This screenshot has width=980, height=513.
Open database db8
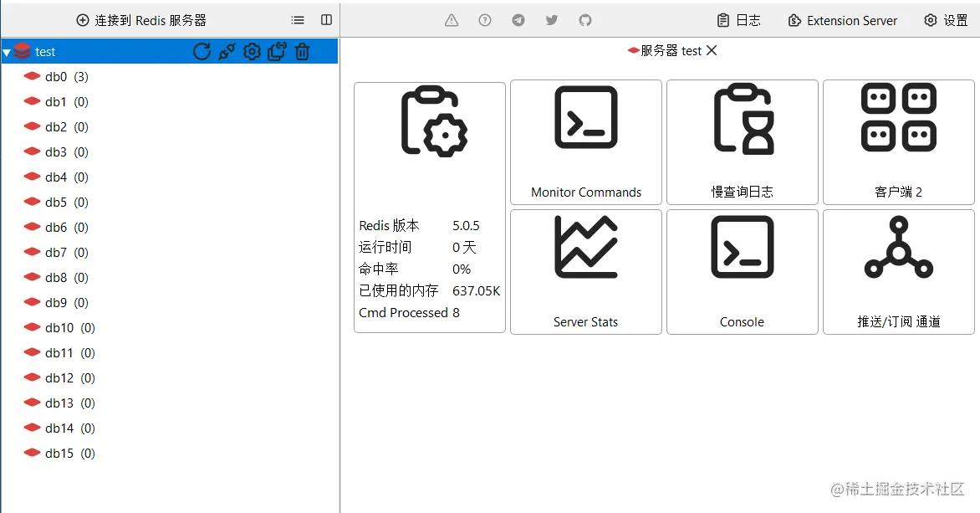[x=56, y=277]
